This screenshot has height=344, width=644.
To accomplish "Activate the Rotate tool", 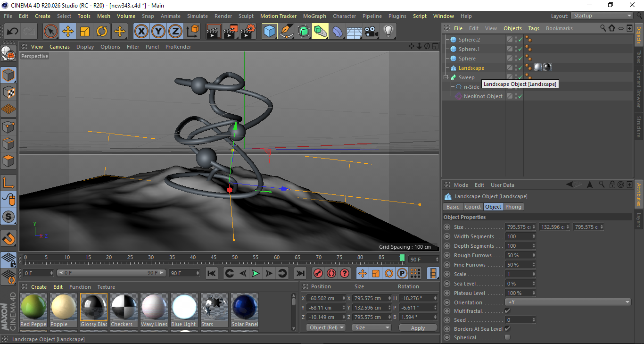I will point(102,32).
